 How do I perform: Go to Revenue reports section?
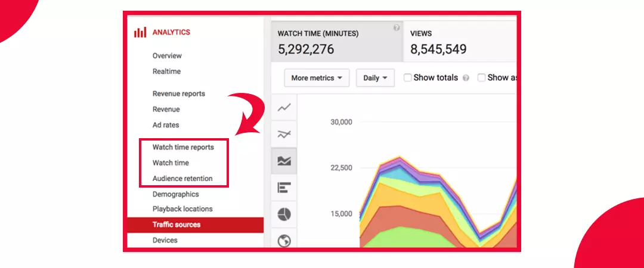[x=179, y=94]
